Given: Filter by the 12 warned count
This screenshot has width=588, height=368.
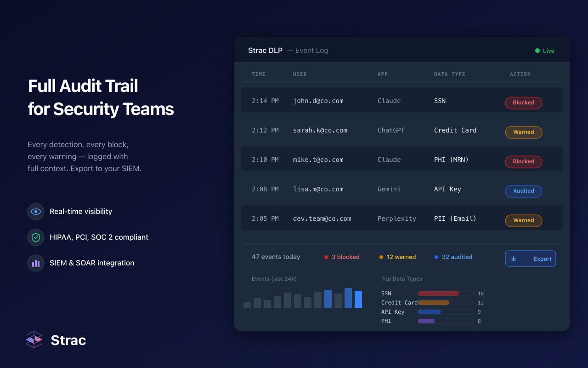Looking at the screenshot, I should point(401,257).
